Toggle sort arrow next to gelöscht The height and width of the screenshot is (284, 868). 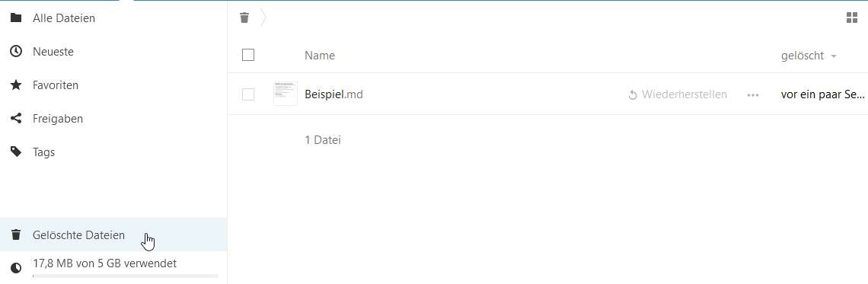833,56
